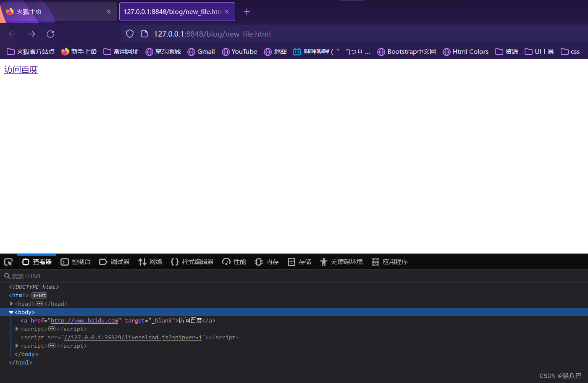Switch to the 调试器 debugger tab

(x=114, y=262)
